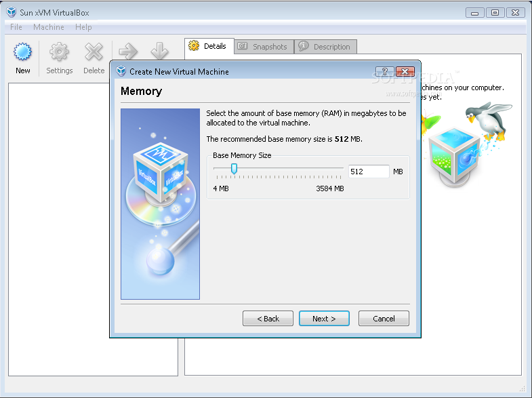532x398 pixels.
Task: Click the dialog help question-mark button
Action: pyautogui.click(x=384, y=71)
